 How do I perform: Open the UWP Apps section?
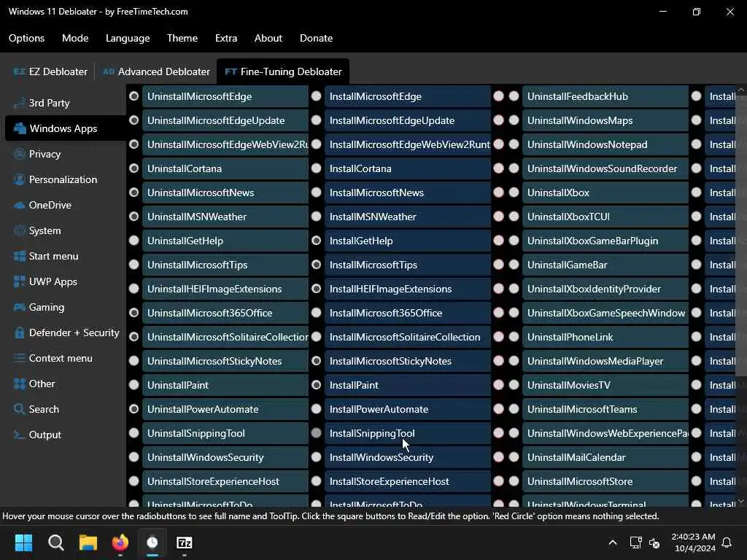click(x=46, y=282)
